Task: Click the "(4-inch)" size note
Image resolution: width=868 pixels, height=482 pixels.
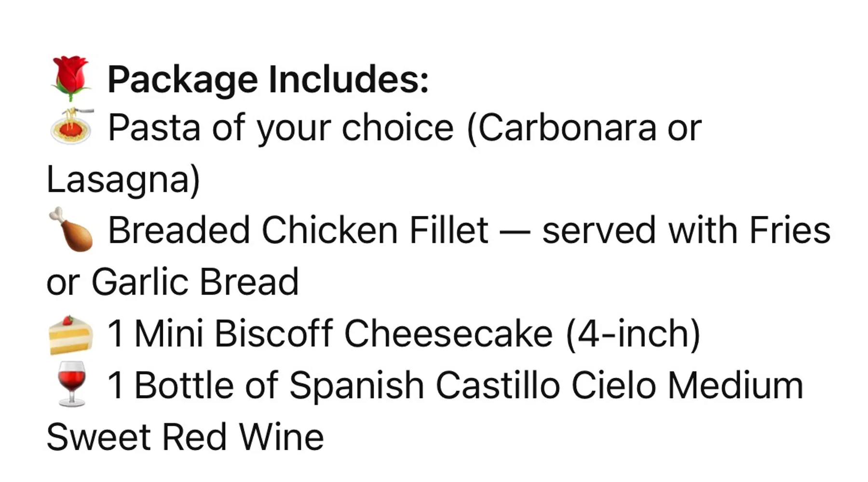Action: click(633, 334)
